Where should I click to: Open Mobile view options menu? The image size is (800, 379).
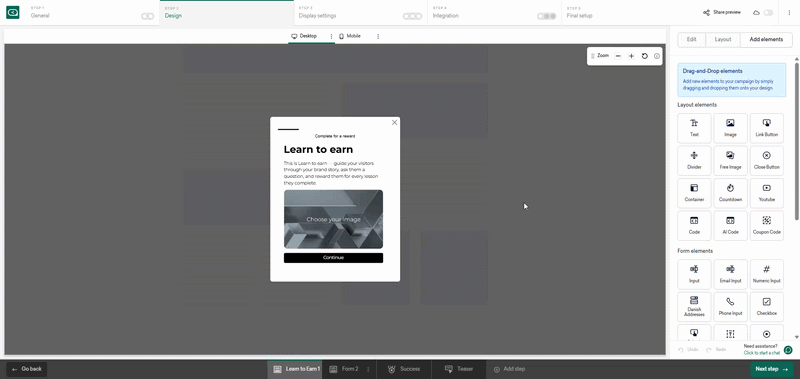point(378,36)
